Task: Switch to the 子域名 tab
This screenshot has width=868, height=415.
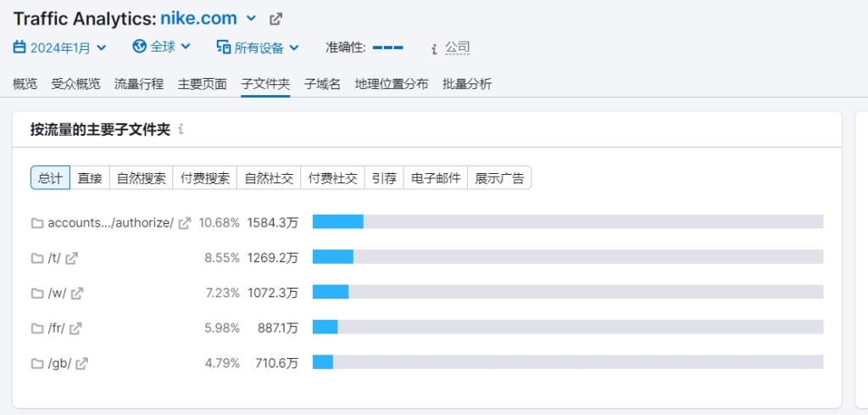Action: coord(322,84)
